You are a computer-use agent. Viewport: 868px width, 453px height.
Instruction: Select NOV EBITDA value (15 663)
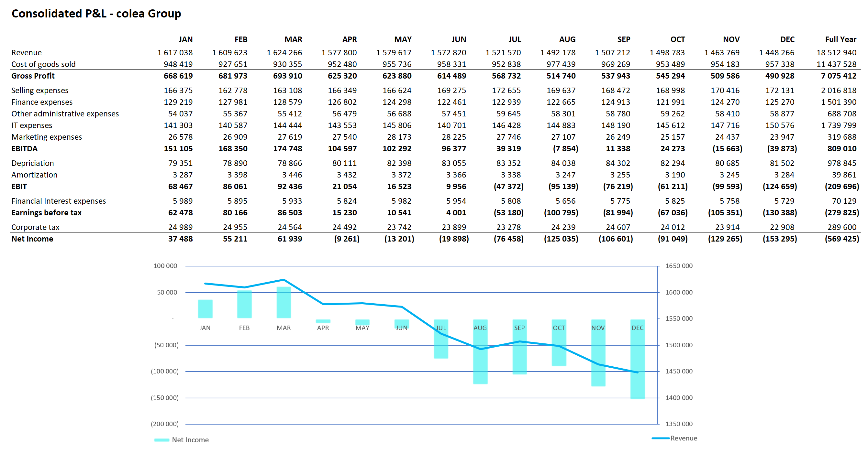[x=727, y=148]
